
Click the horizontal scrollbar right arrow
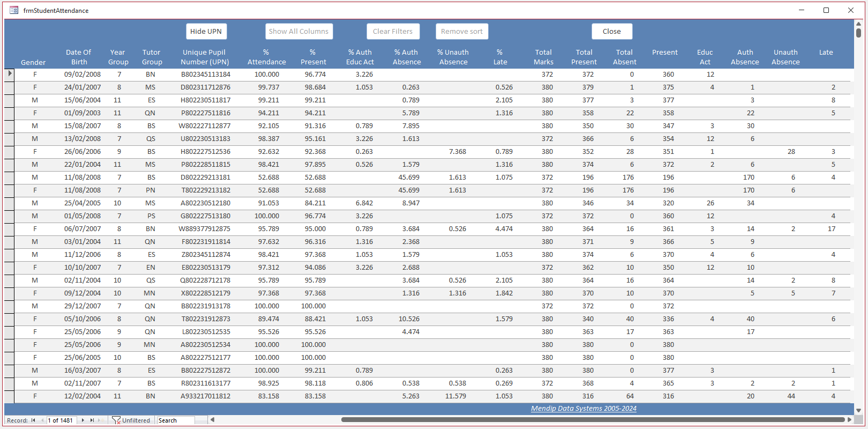click(849, 420)
